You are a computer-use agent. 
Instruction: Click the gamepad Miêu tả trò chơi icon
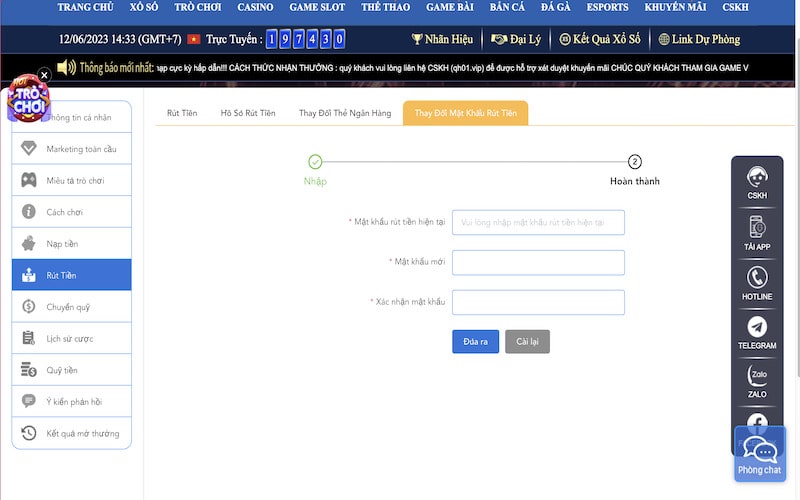29,180
